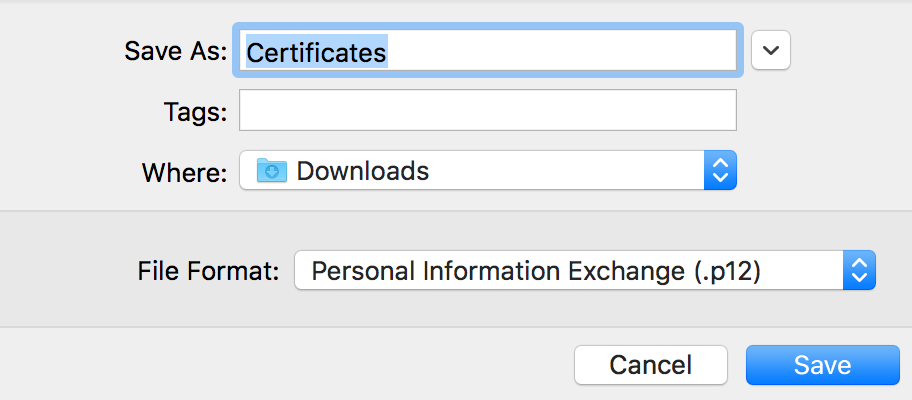Click the Cancel button

(650, 365)
